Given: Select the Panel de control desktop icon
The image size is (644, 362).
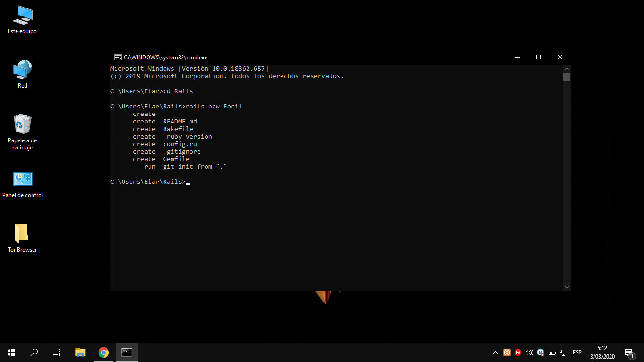Looking at the screenshot, I should pos(22,184).
